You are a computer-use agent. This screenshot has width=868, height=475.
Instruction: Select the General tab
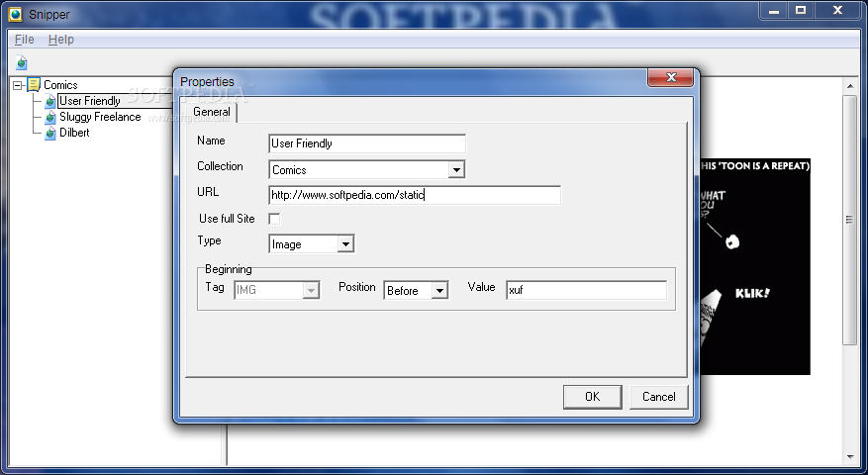tap(212, 112)
